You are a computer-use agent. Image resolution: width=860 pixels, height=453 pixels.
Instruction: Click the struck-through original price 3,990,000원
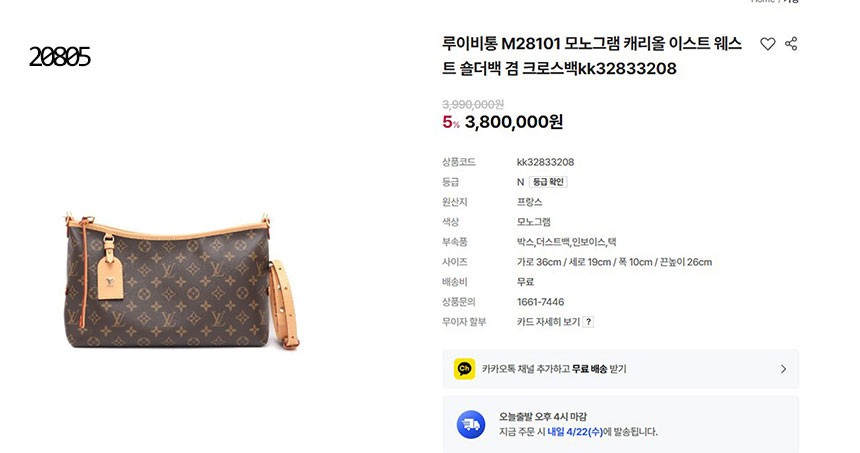pos(473,104)
